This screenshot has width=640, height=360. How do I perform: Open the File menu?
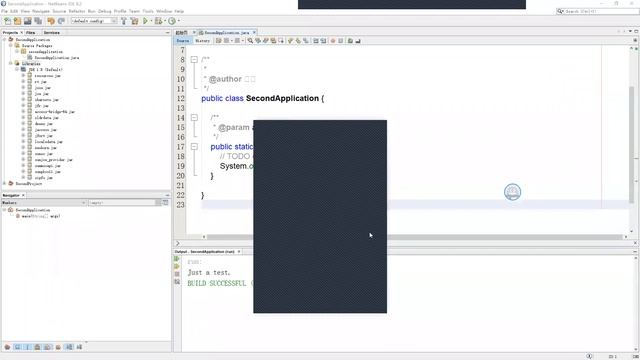tap(4, 11)
